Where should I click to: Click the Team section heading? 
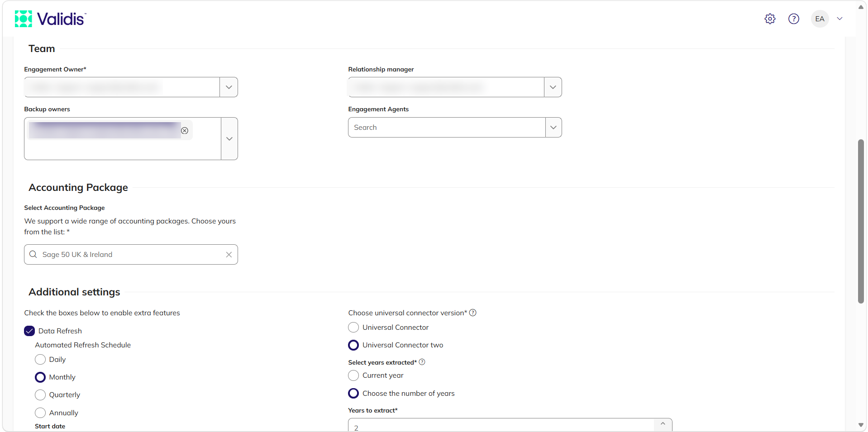point(42,48)
